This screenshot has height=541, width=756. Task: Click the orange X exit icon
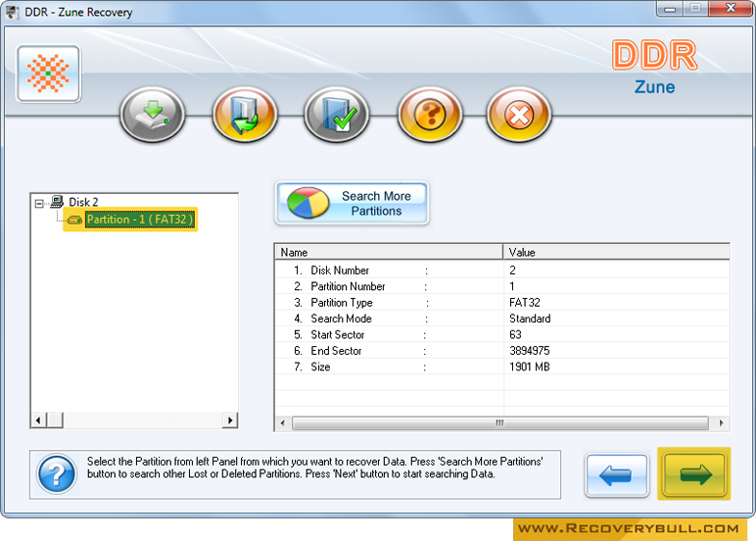(x=519, y=115)
